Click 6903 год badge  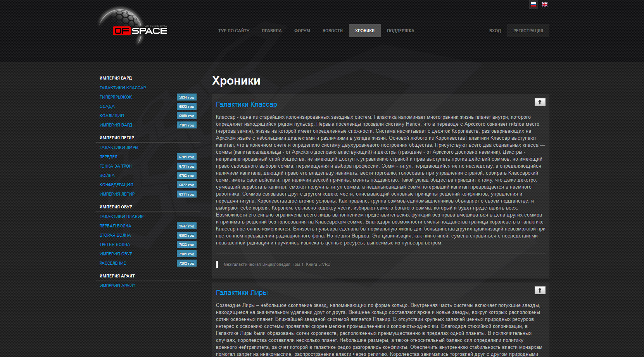click(186, 235)
